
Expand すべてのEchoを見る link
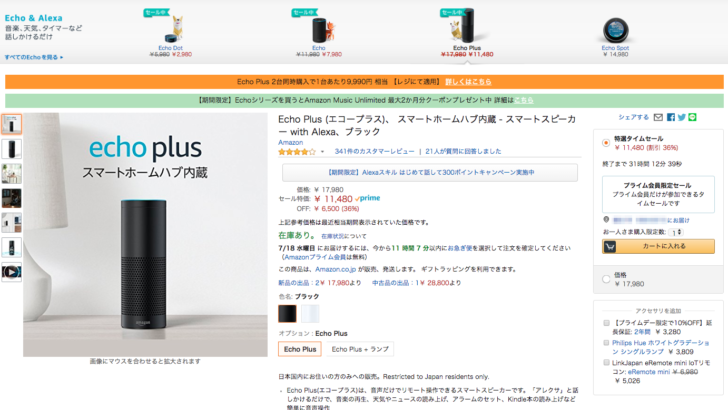coord(34,57)
